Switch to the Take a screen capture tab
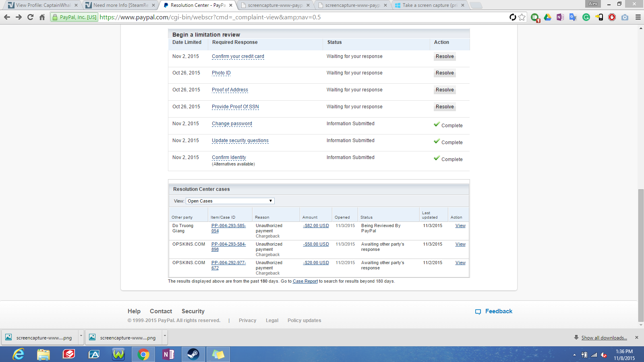Screen dimensions: 644x362 click(429, 5)
